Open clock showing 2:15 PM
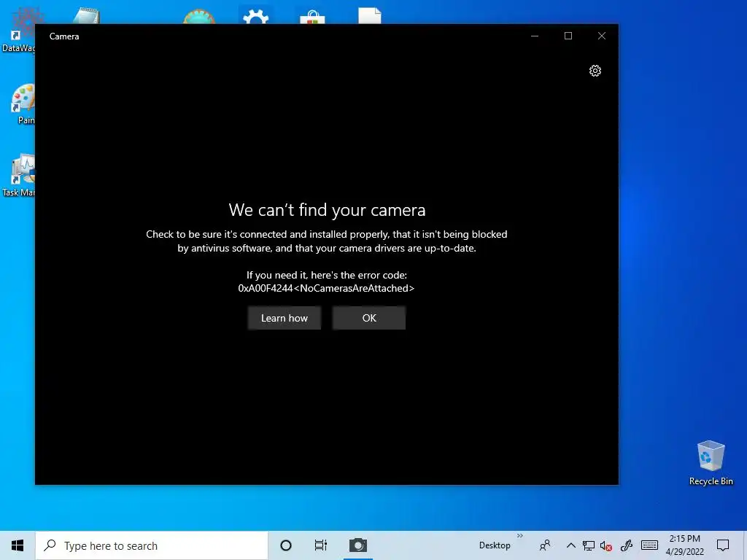 point(684,545)
